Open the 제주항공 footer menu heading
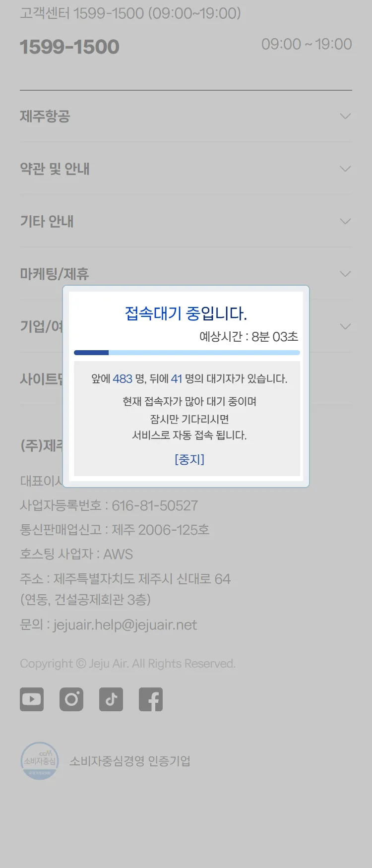This screenshot has width=372, height=868. click(x=45, y=116)
